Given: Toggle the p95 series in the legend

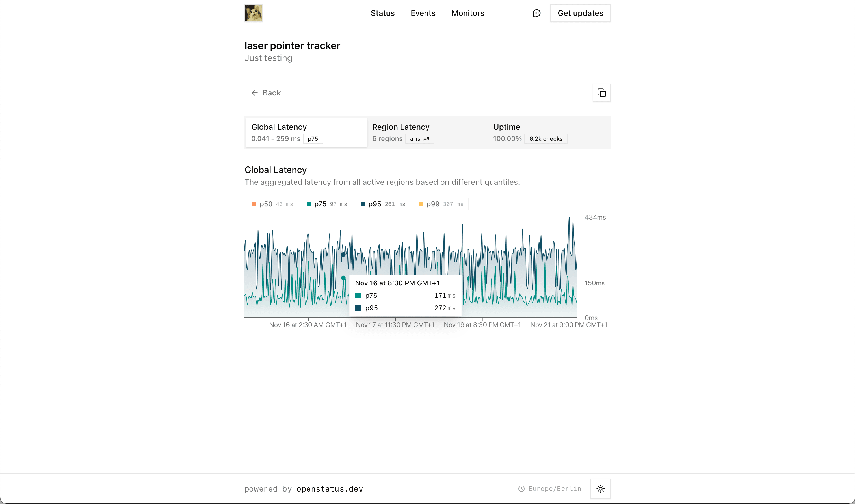Looking at the screenshot, I should coord(382,204).
